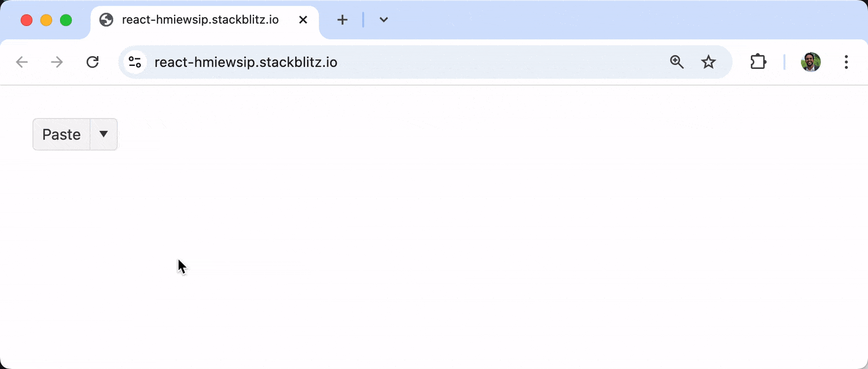Reload the current page
This screenshot has width=868, height=369.
tap(93, 62)
